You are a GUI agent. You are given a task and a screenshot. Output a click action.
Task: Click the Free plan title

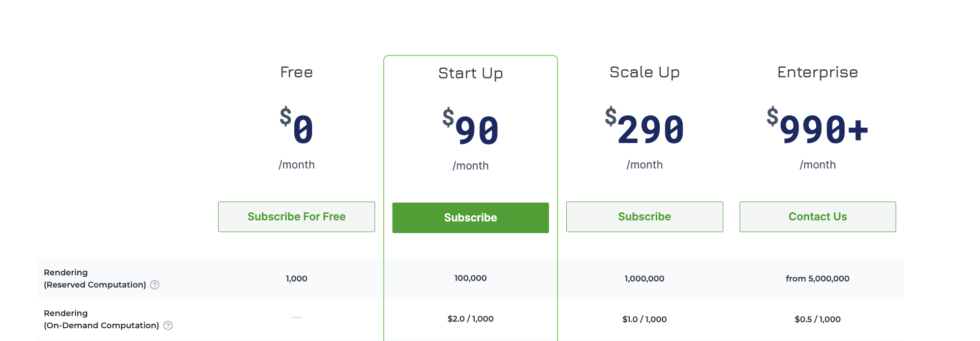pyautogui.click(x=296, y=72)
